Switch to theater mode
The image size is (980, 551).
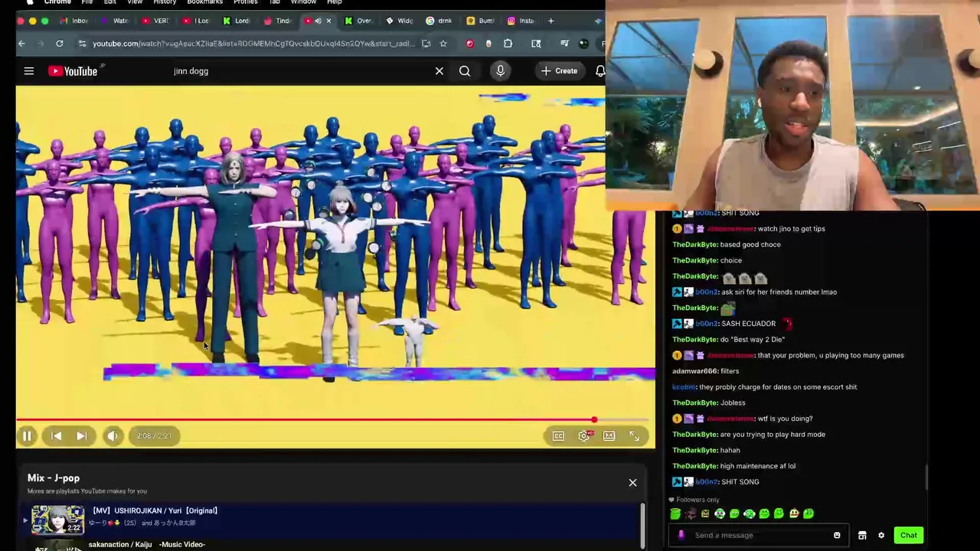609,435
